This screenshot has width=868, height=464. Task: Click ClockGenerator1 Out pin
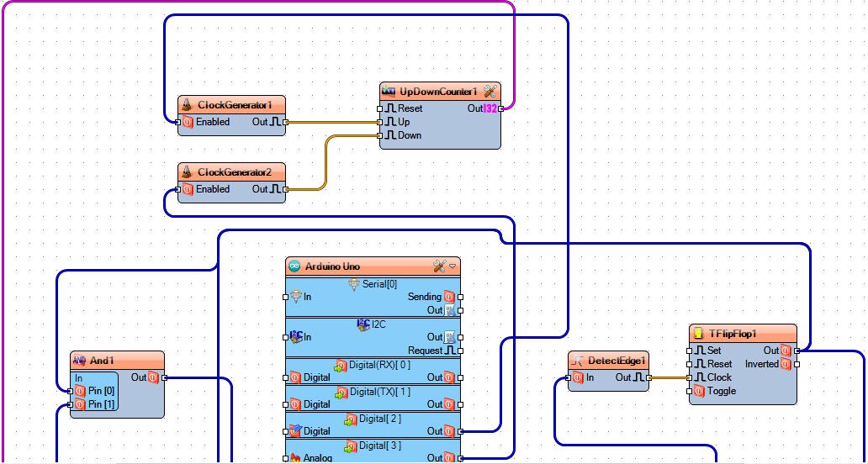click(x=286, y=122)
